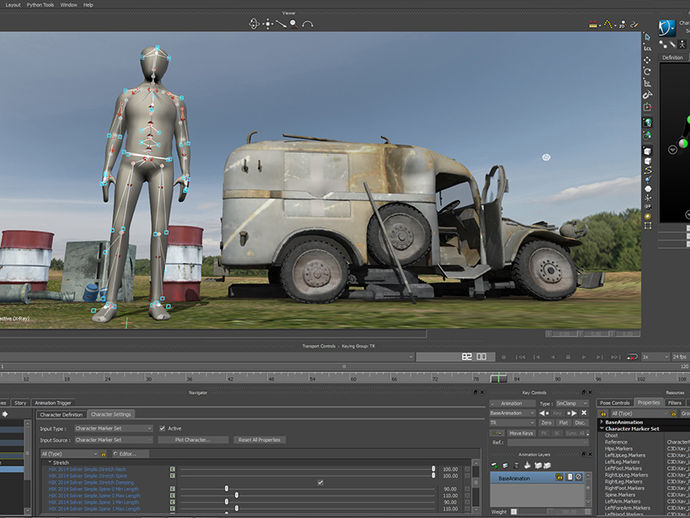Screen dimensions: 690x518
Task: Switch to the Character Definition tab
Action: (61, 415)
